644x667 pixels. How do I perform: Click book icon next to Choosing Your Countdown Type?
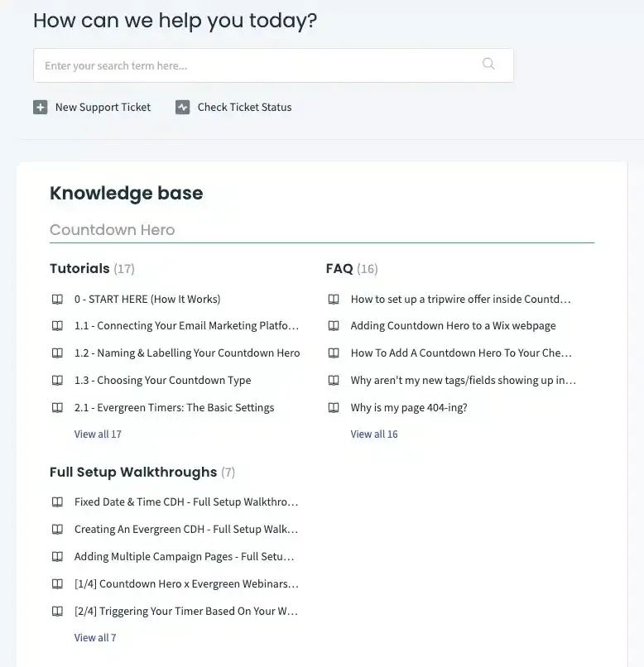coord(57,381)
